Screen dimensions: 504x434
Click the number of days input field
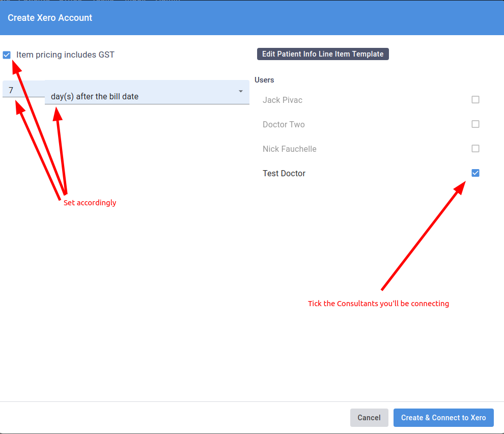[x=23, y=90]
